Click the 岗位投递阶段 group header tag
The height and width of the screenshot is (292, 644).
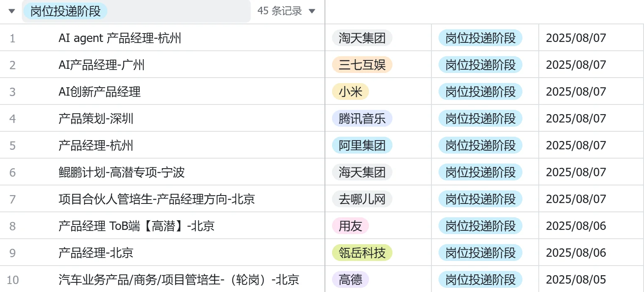(x=65, y=11)
